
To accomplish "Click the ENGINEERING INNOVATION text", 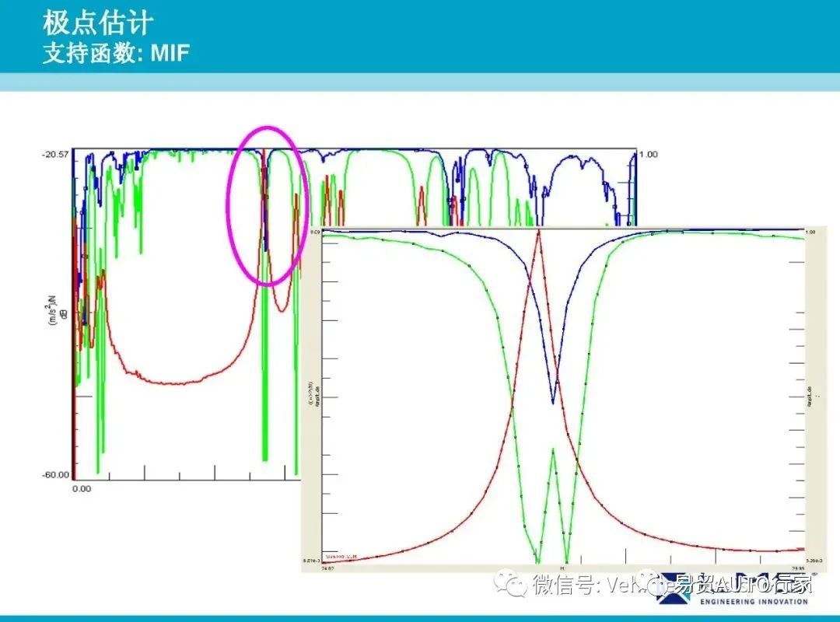I will 754,602.
